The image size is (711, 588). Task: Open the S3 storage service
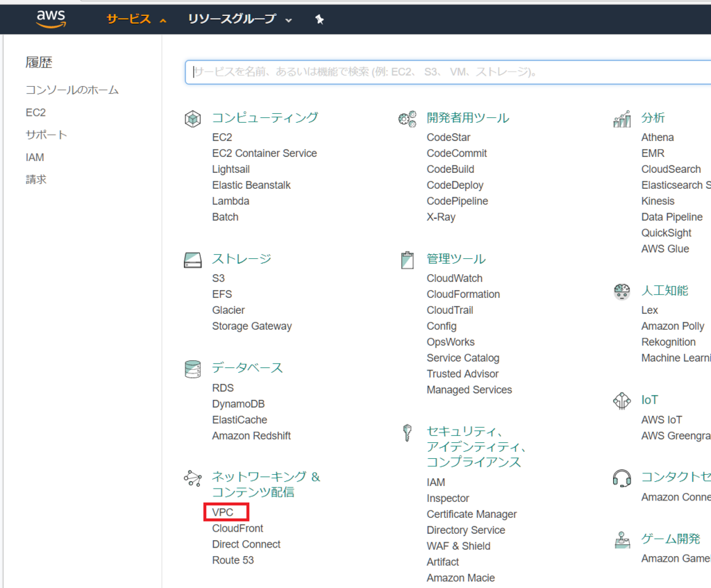pos(218,278)
